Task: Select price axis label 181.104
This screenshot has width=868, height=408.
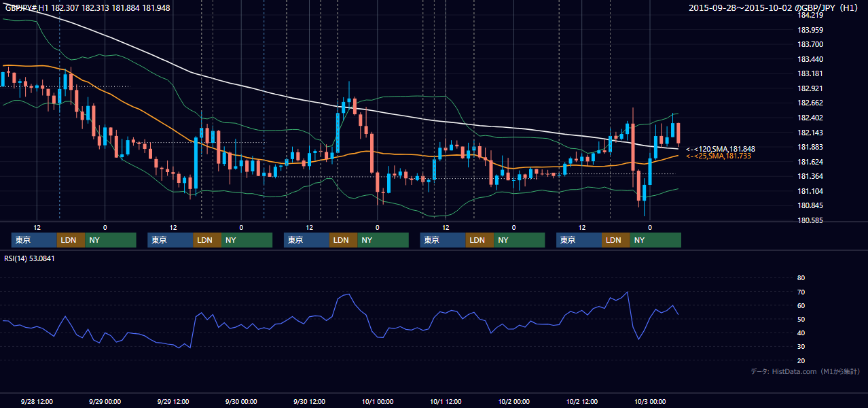Action: (810, 191)
